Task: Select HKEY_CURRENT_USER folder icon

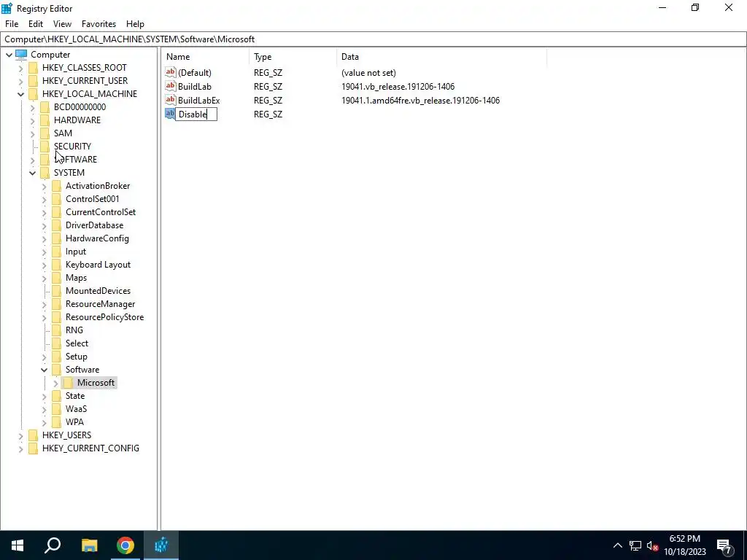Action: (33, 80)
